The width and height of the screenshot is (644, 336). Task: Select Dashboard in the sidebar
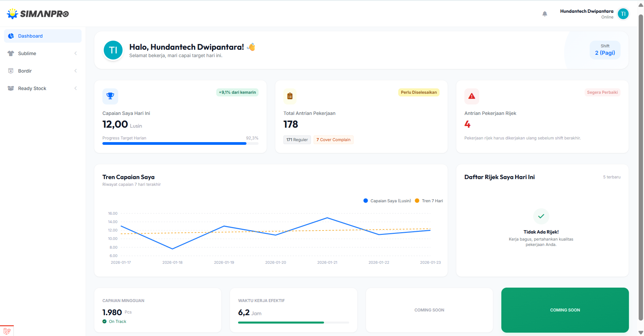(30, 36)
